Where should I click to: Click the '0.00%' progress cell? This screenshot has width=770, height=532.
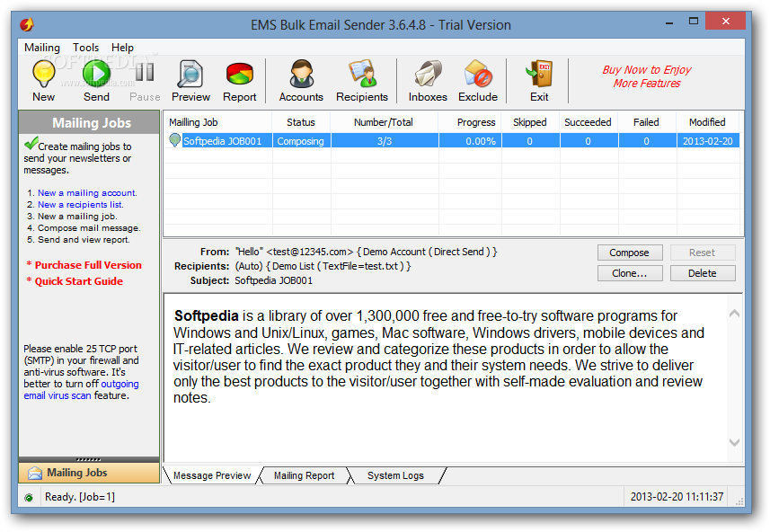coord(471,141)
